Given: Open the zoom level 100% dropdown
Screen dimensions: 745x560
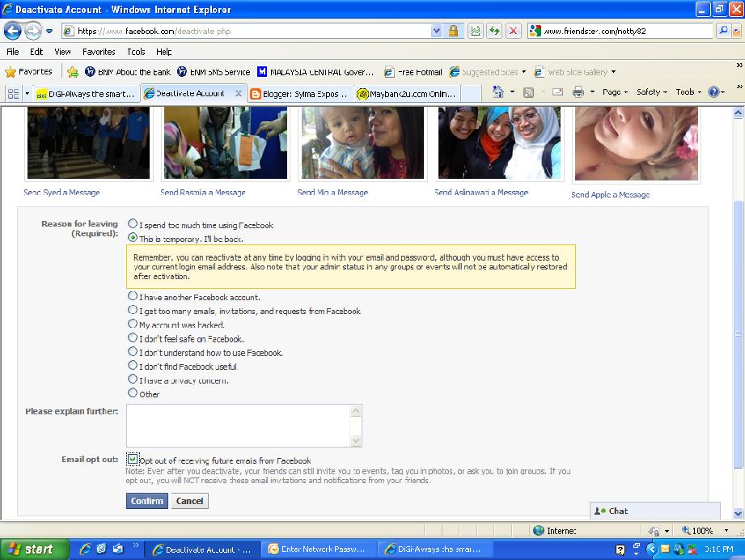Looking at the screenshot, I should tap(726, 531).
